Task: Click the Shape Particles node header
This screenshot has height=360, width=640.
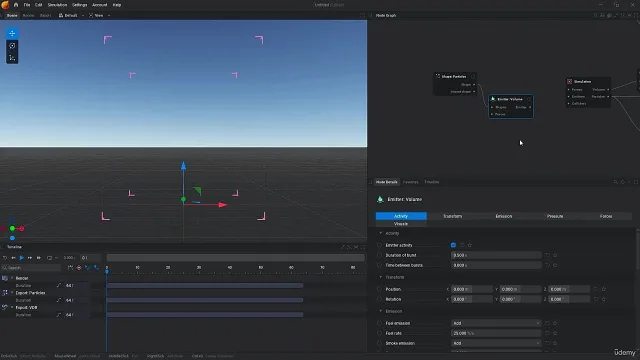Action: (x=455, y=76)
